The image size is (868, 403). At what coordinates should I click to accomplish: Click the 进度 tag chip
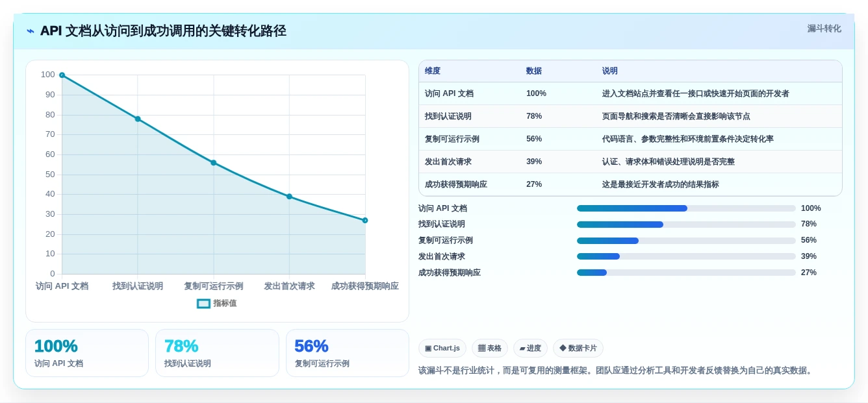[x=530, y=348]
